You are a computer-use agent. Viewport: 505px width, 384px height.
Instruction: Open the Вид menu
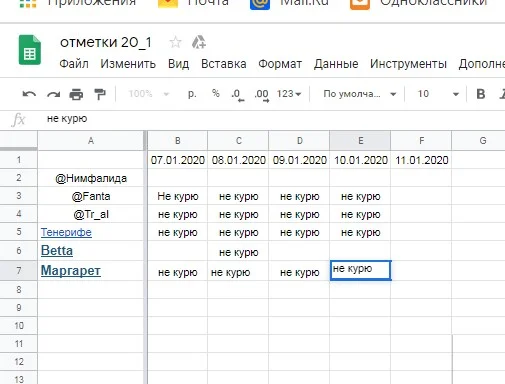point(178,64)
